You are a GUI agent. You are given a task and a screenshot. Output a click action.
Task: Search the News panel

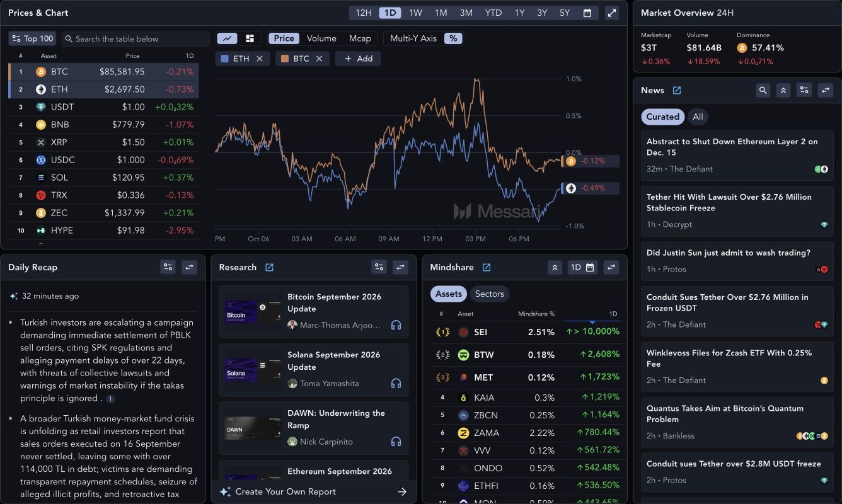tap(763, 90)
